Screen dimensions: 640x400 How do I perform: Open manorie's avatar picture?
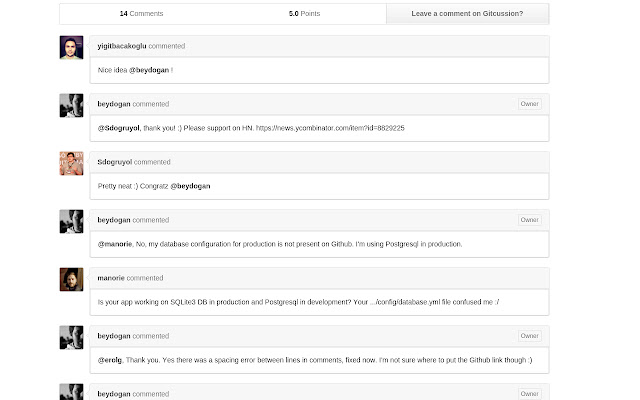(71, 279)
